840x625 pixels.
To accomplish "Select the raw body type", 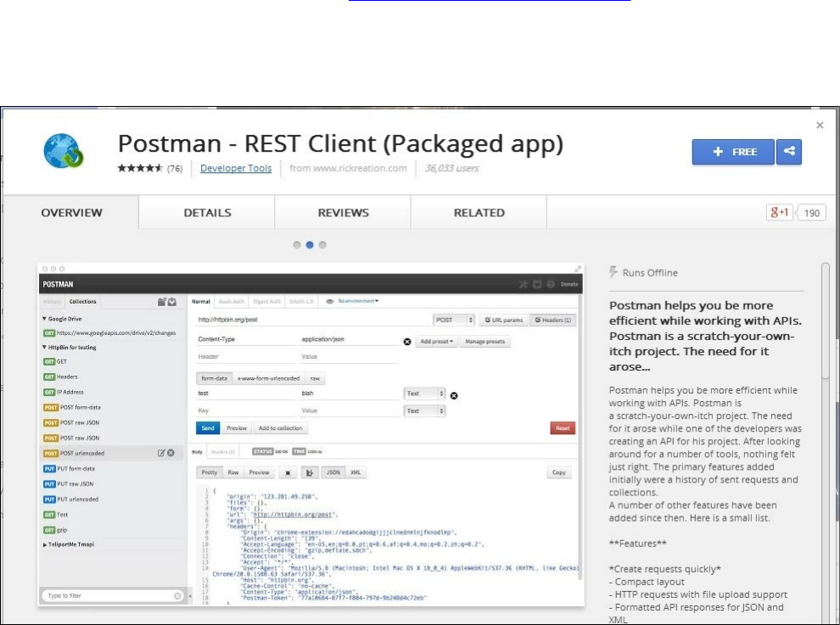I will coord(315,378).
